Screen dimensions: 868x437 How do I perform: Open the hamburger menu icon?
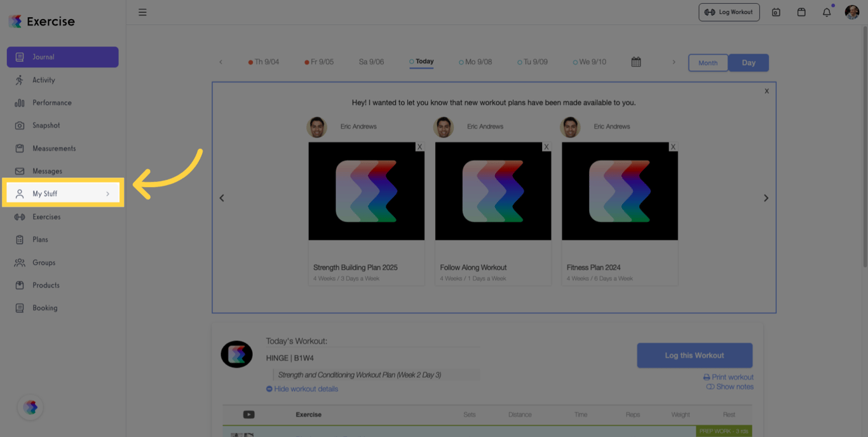142,12
